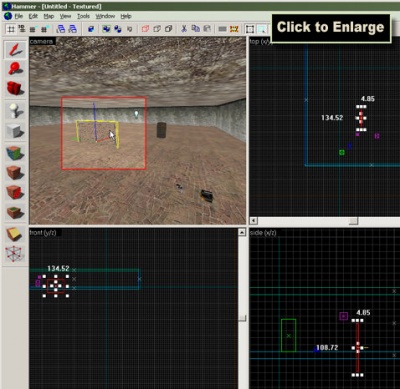Open the Map menu
The width and height of the screenshot is (400, 389).
coord(49,16)
